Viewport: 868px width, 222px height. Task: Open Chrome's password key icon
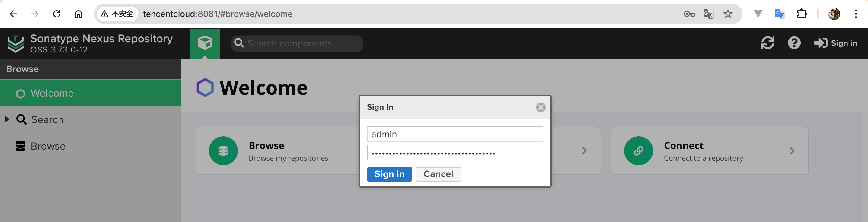click(x=689, y=14)
